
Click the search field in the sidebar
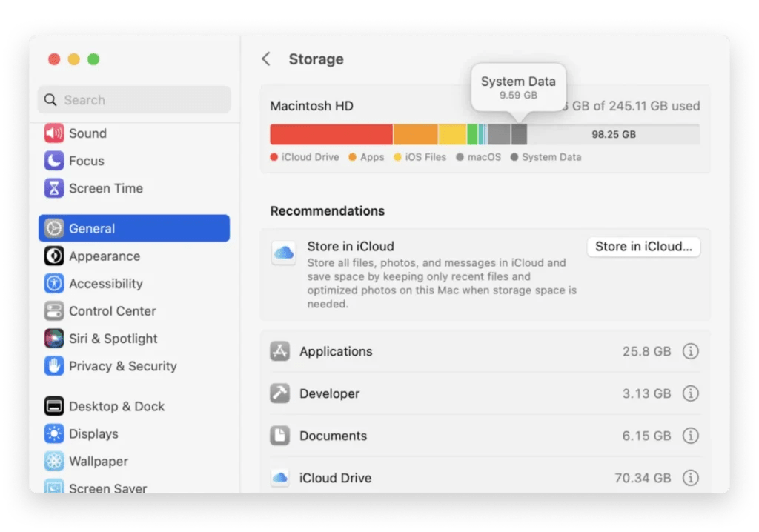click(x=133, y=99)
